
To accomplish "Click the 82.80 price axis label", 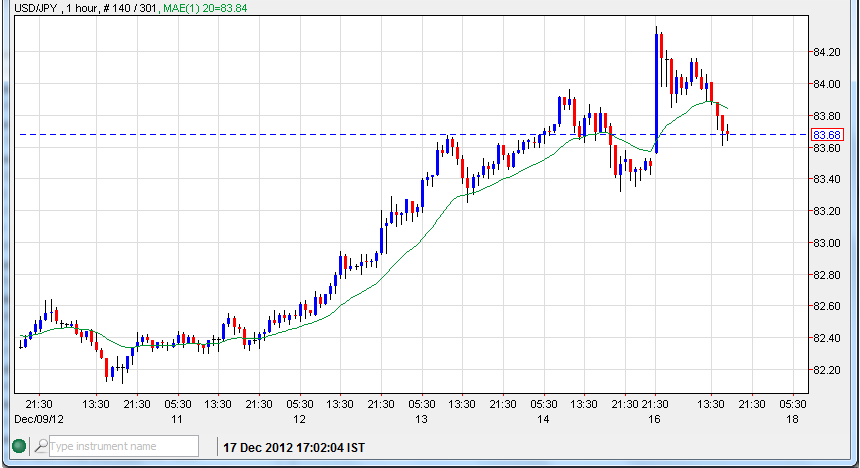I will [x=827, y=275].
